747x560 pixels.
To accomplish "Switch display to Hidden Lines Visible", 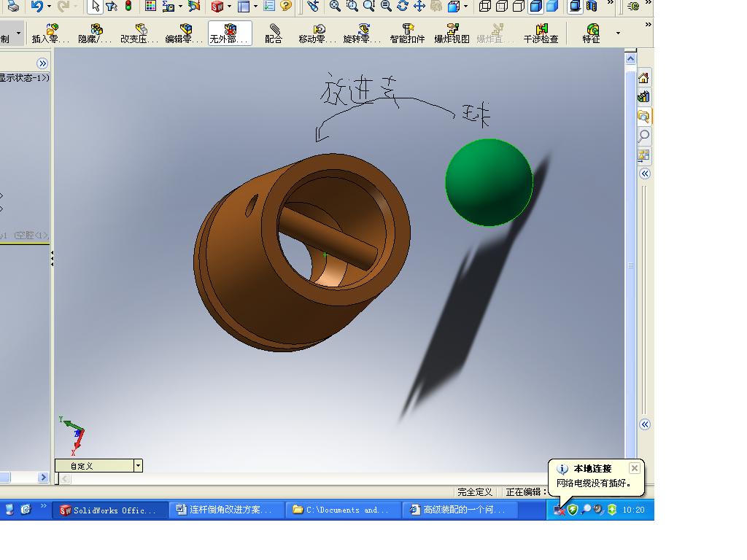I will click(502, 6).
